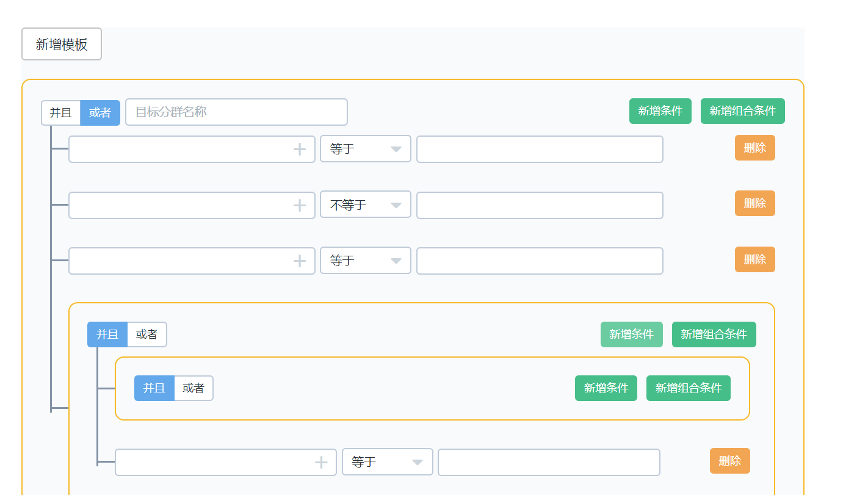Delete the nested group's condition row
This screenshot has width=868, height=495.
729,461
